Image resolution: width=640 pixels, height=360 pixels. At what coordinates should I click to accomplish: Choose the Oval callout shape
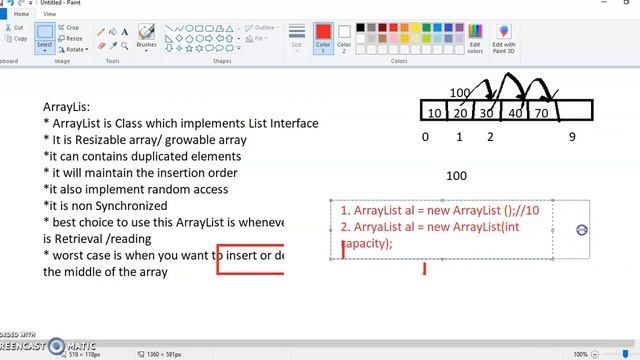tap(219, 49)
